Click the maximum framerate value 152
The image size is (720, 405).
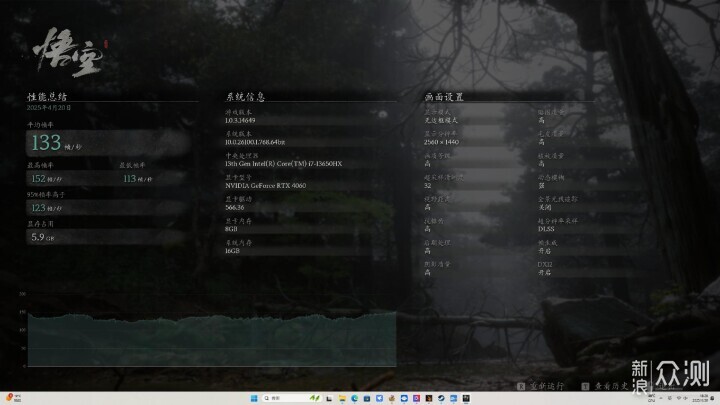39,179
